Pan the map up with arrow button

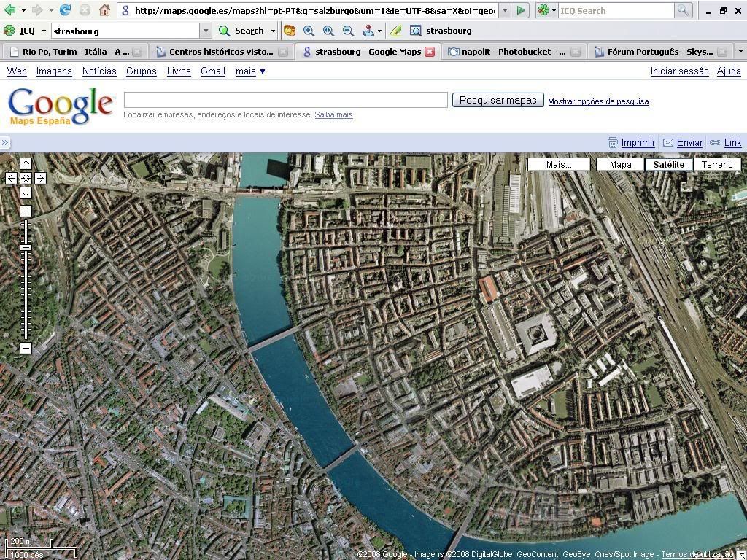26,164
